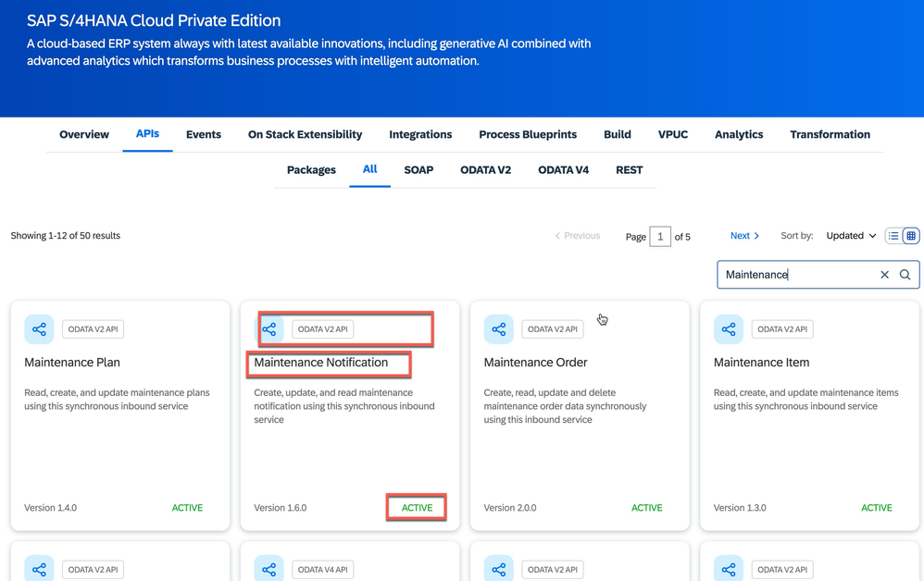Click the share icon on Maintenance Item card

point(728,328)
